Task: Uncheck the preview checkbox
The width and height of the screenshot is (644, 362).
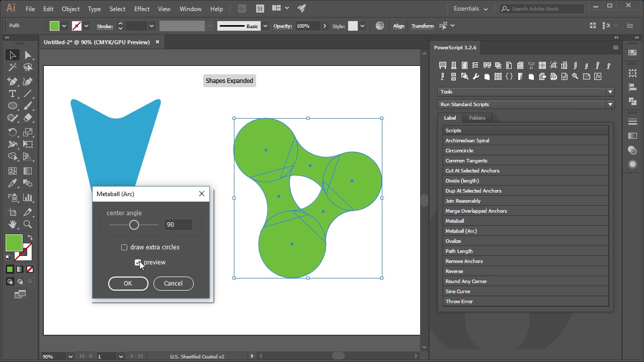Action: click(138, 262)
